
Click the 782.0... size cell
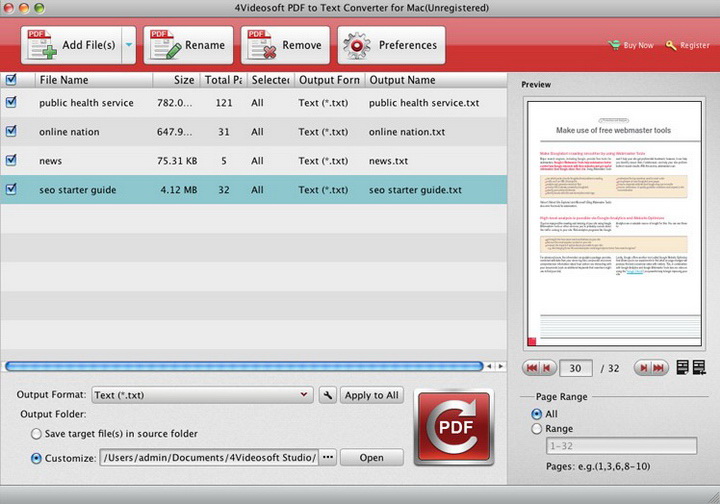point(174,103)
